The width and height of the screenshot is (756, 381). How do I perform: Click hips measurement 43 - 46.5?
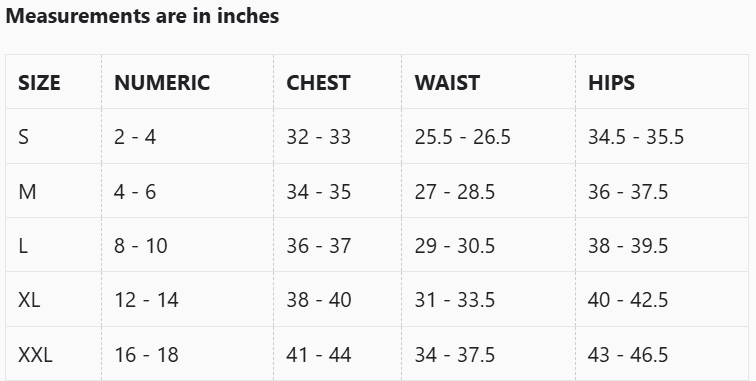(x=628, y=355)
